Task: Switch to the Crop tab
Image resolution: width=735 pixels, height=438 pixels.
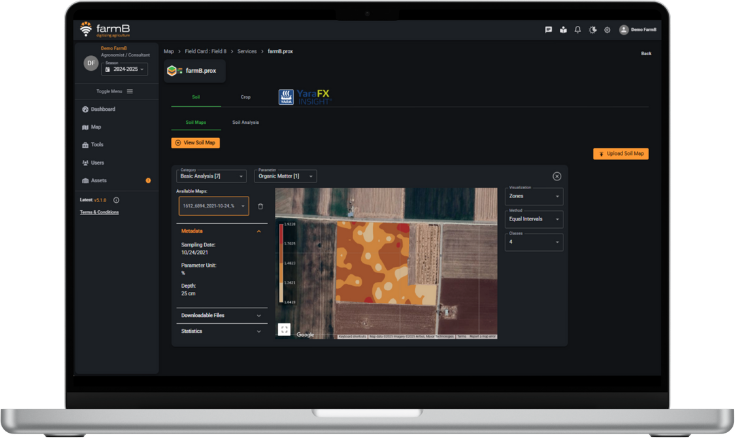Action: pos(246,97)
